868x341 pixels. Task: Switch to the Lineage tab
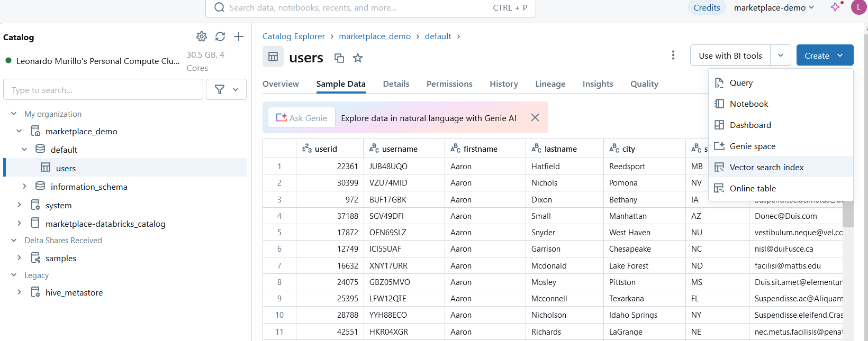point(550,84)
